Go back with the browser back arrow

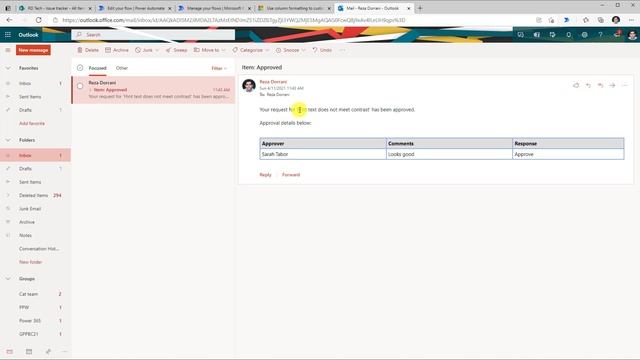pyautogui.click(x=9, y=20)
